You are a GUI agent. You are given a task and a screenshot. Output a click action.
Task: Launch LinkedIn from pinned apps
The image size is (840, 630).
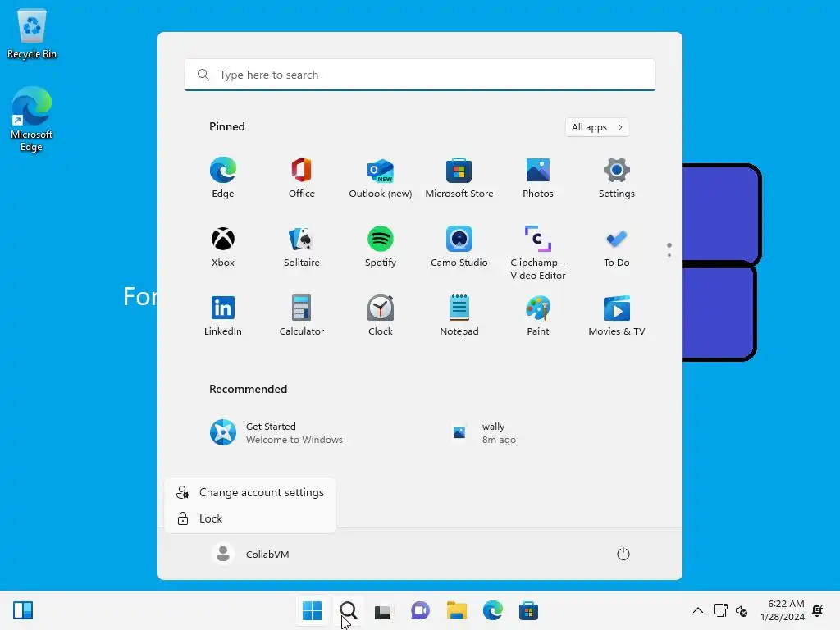(x=223, y=316)
